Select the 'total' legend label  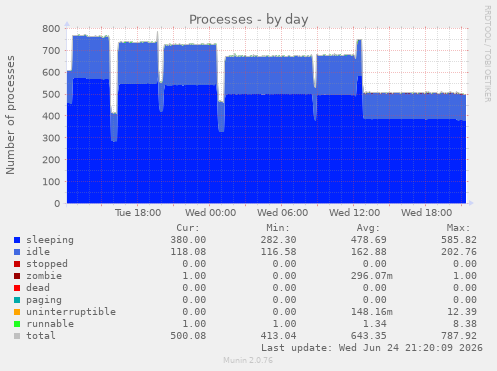tap(41, 336)
